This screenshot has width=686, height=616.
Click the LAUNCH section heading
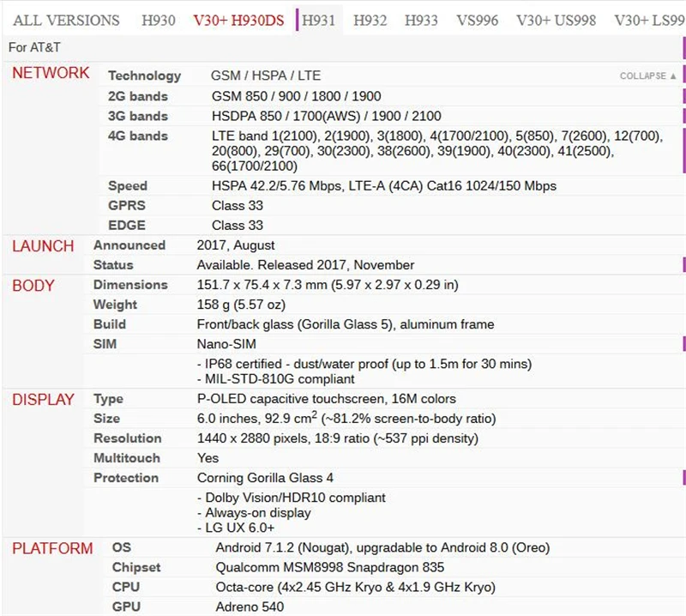click(x=43, y=246)
